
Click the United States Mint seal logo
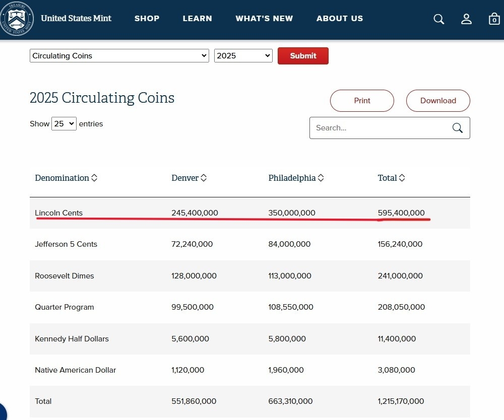(17, 18)
